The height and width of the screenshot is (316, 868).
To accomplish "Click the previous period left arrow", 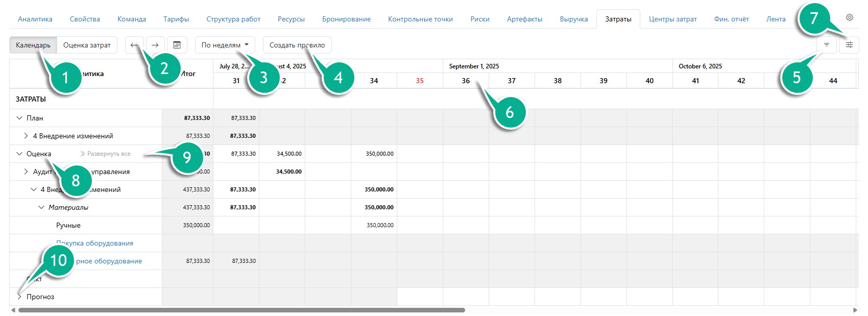I will pos(134,45).
